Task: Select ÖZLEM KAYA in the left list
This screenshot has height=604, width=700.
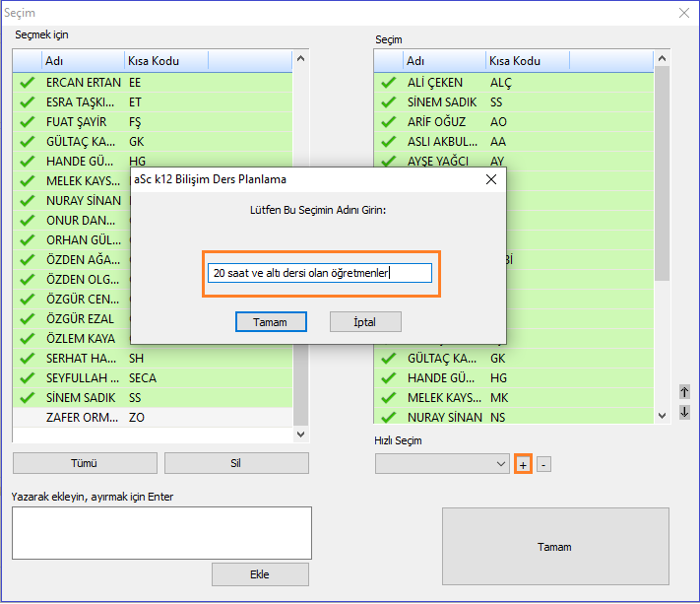Action: pos(72,339)
